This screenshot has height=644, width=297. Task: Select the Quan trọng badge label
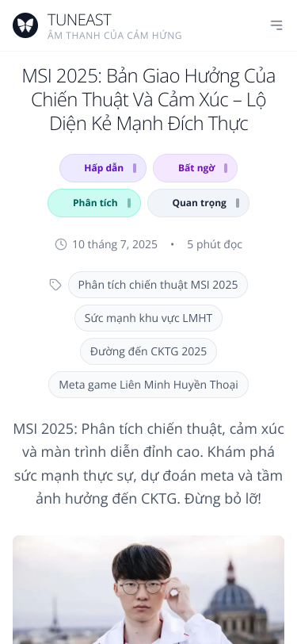[x=199, y=203]
